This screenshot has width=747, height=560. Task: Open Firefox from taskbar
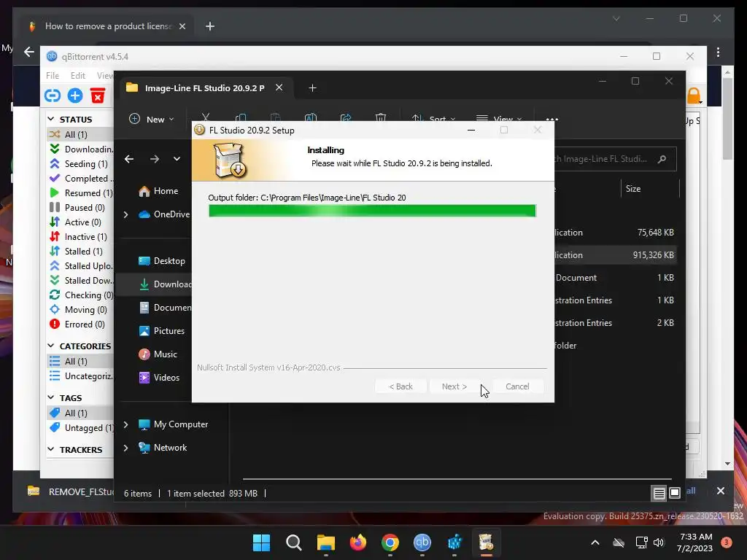tap(357, 542)
